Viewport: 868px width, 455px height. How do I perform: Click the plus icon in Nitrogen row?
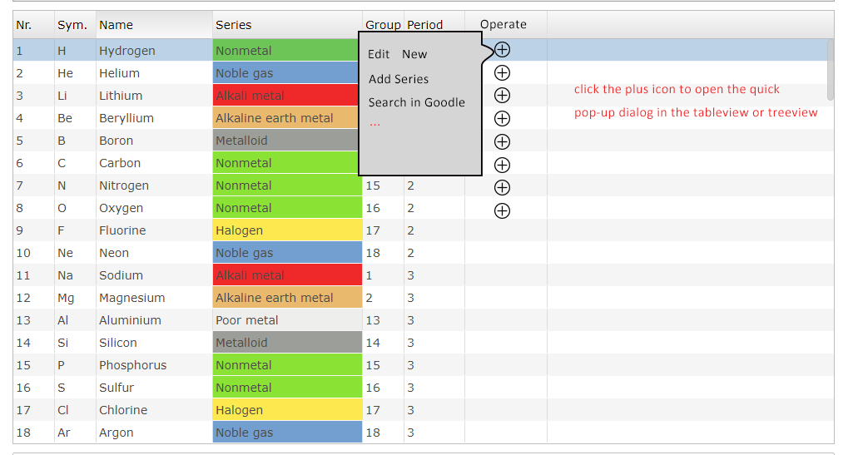pyautogui.click(x=502, y=188)
